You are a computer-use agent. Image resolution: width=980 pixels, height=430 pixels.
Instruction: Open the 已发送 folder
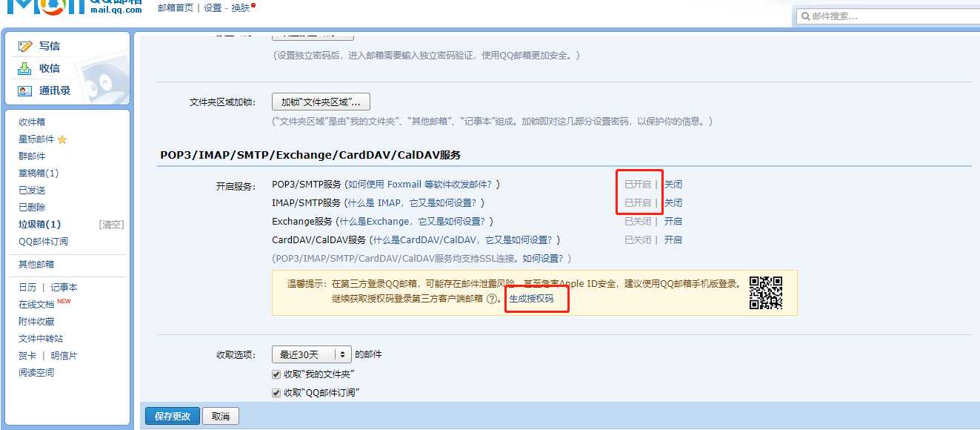click(32, 191)
